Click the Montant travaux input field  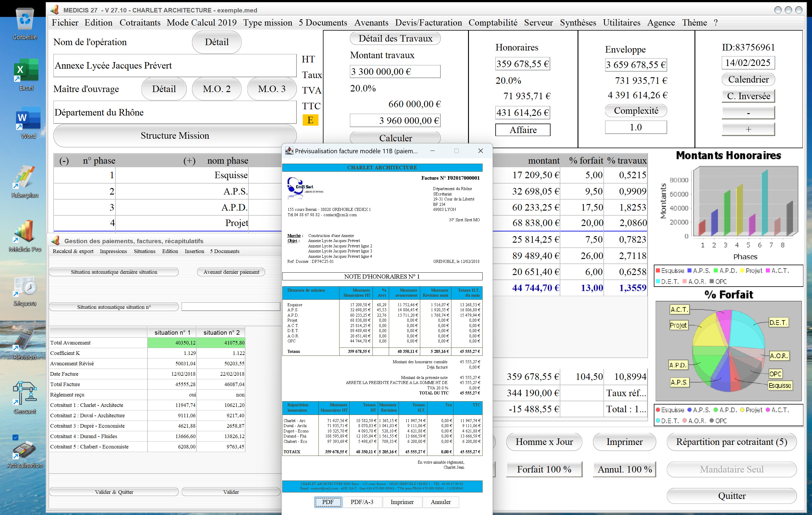[x=395, y=72]
